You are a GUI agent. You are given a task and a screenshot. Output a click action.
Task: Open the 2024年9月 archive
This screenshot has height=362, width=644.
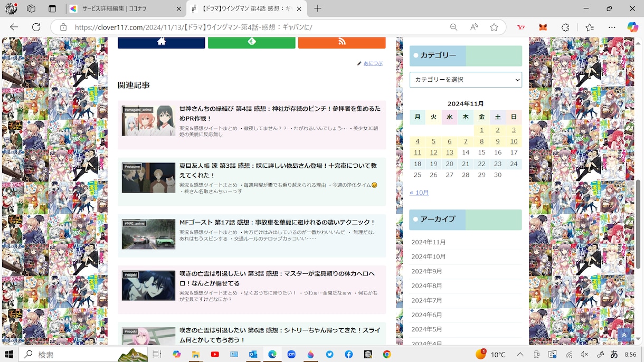tap(427, 271)
